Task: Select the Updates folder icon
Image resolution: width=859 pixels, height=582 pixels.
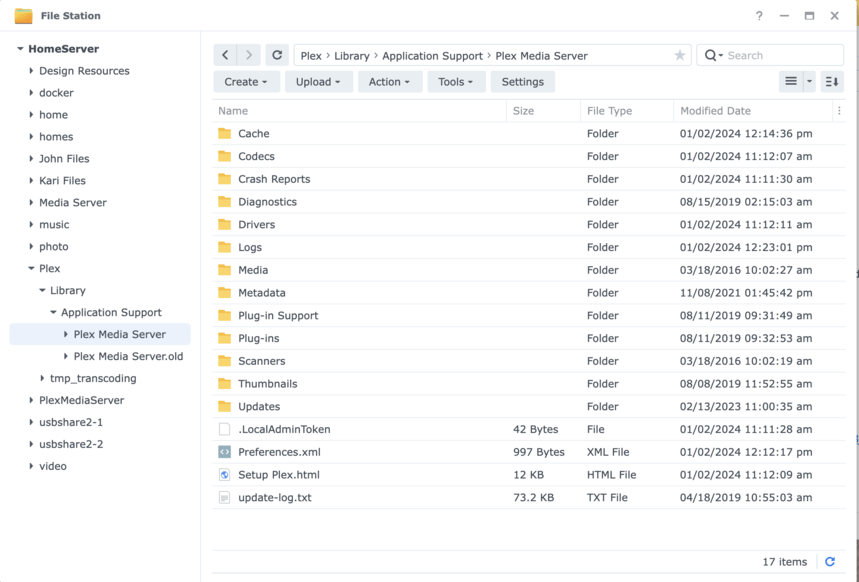Action: (225, 406)
